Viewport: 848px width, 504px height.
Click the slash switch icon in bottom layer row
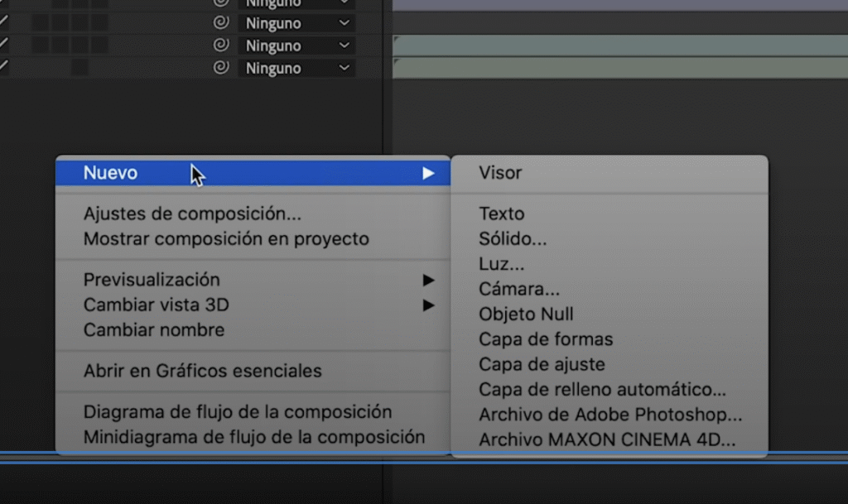pyautogui.click(x=3, y=67)
